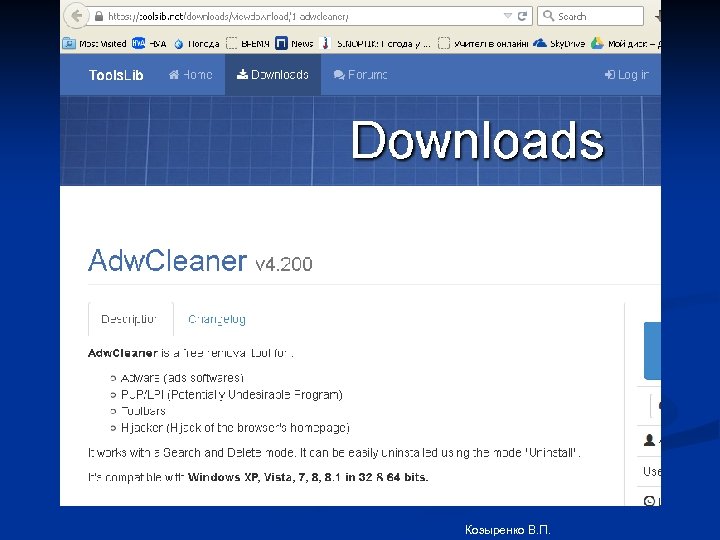Click the AdwCleaner page title
This screenshot has width=720, height=540.
(168, 260)
